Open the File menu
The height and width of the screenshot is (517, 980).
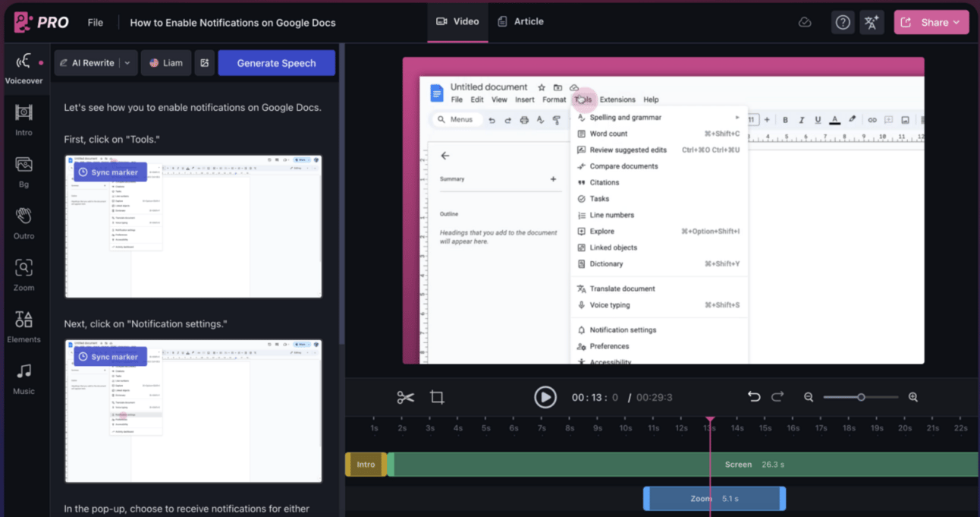(95, 22)
